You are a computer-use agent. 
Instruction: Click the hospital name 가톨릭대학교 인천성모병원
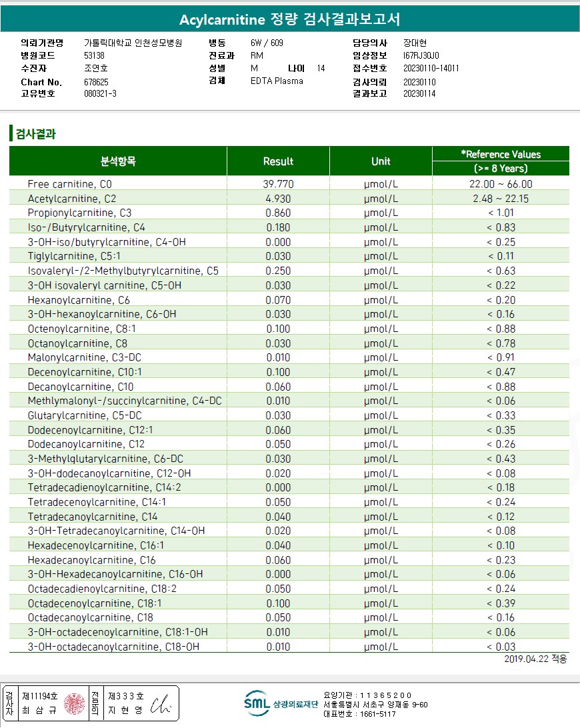(133, 43)
